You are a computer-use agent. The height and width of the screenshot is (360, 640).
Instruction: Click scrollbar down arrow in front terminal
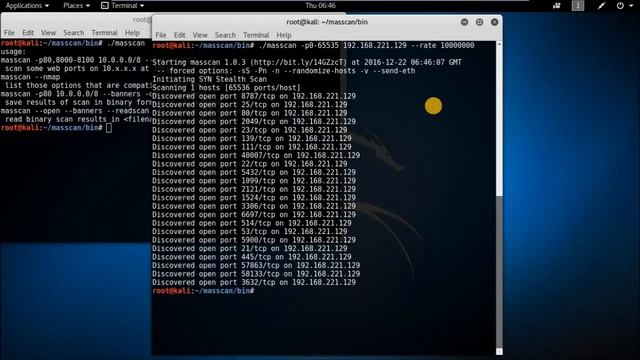(499, 351)
